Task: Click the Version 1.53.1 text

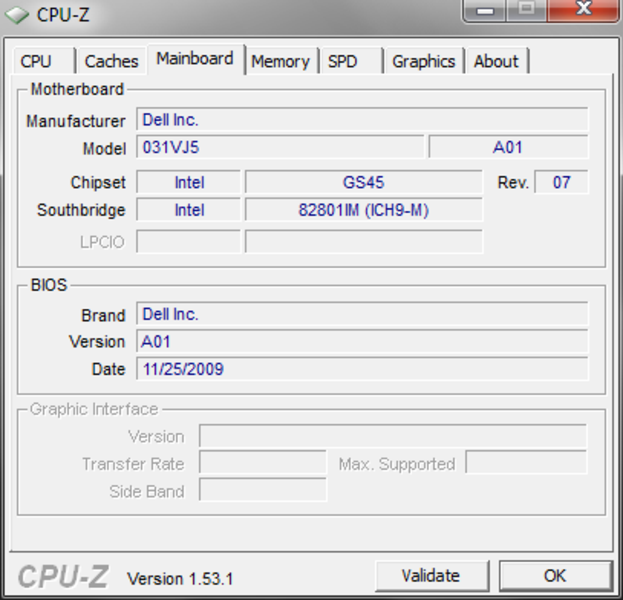Action: [180, 579]
